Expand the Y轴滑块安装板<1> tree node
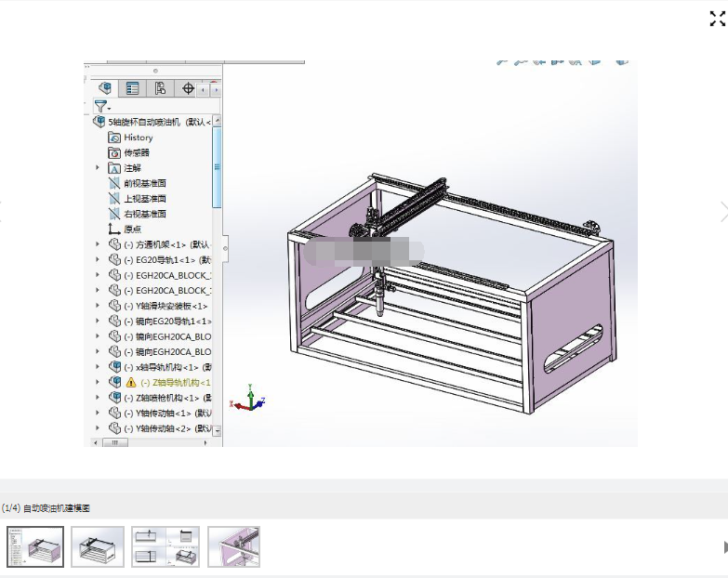The image size is (728, 578). tap(98, 305)
